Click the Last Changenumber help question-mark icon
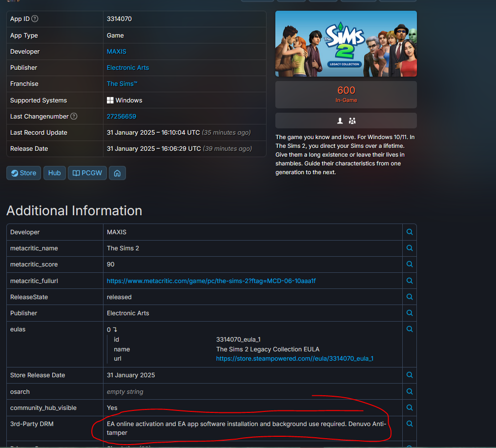The width and height of the screenshot is (496, 448). coord(74,116)
